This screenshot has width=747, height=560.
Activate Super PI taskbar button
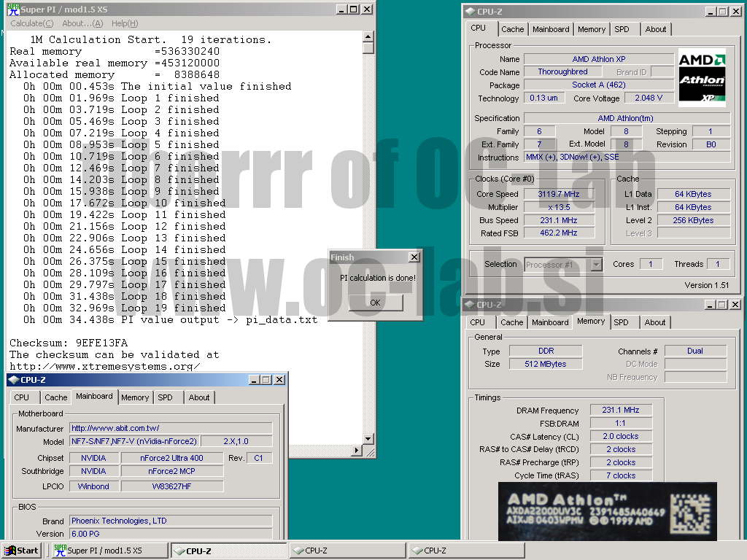tap(110, 551)
